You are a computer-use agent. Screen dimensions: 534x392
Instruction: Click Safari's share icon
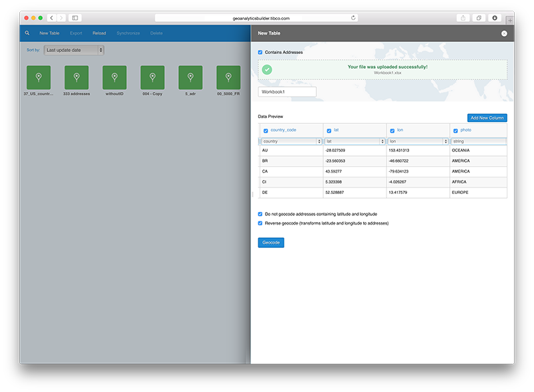[463, 18]
